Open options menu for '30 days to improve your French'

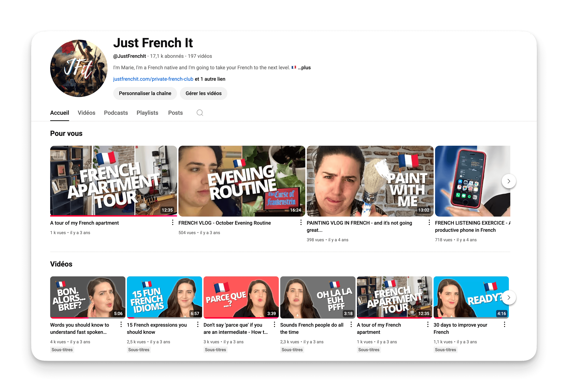point(504,324)
